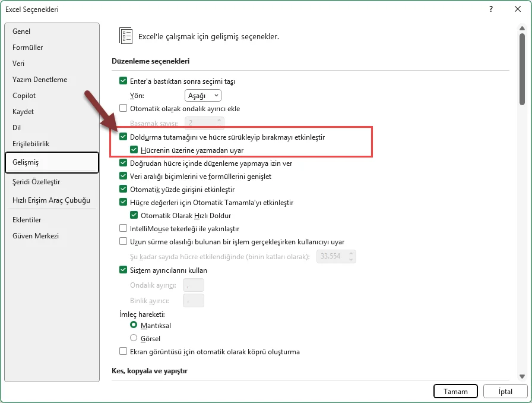This screenshot has height=403, width=532.
Task: Click the 'Kes, kopyala ve yapıştır' section heading
Action: 150,371
